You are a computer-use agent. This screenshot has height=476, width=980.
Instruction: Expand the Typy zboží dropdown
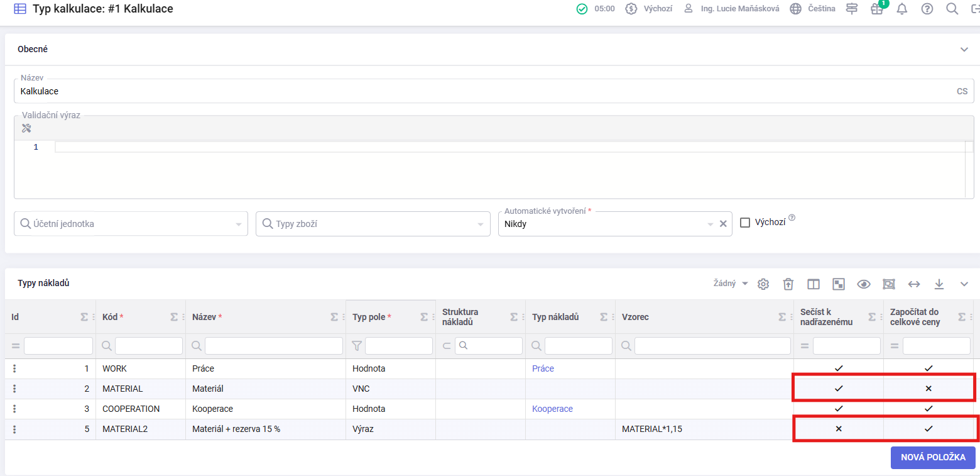pyautogui.click(x=373, y=224)
